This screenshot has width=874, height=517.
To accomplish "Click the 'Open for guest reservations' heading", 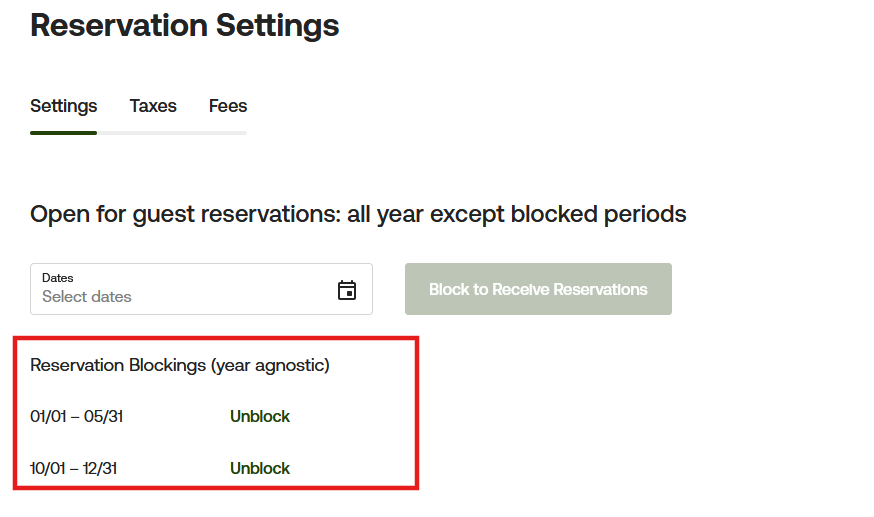I will (x=180, y=213).
